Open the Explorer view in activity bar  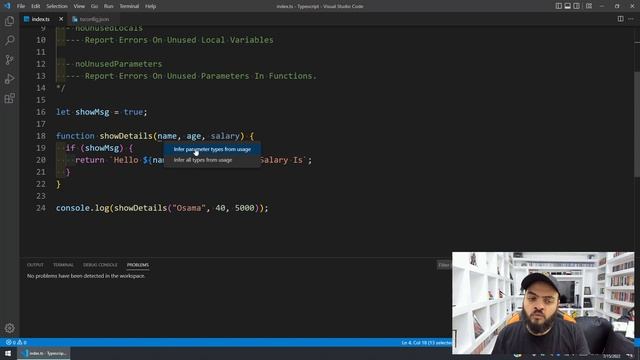[x=9, y=21]
